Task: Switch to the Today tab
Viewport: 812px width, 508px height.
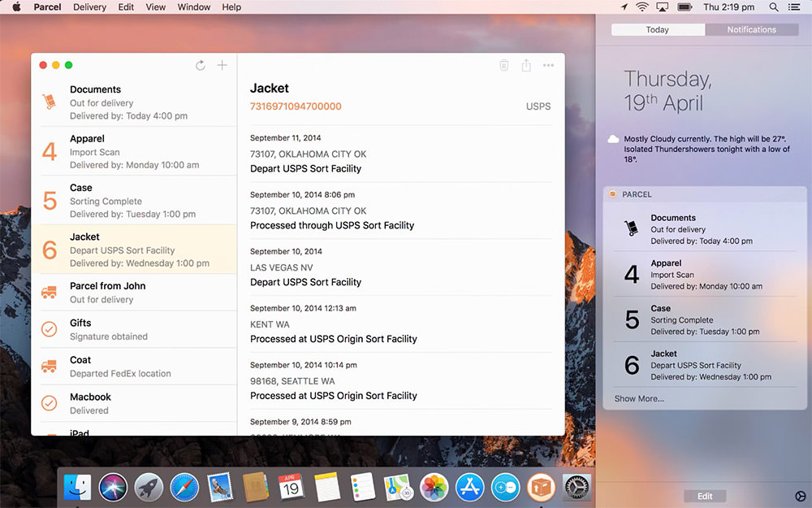Action: point(658,29)
